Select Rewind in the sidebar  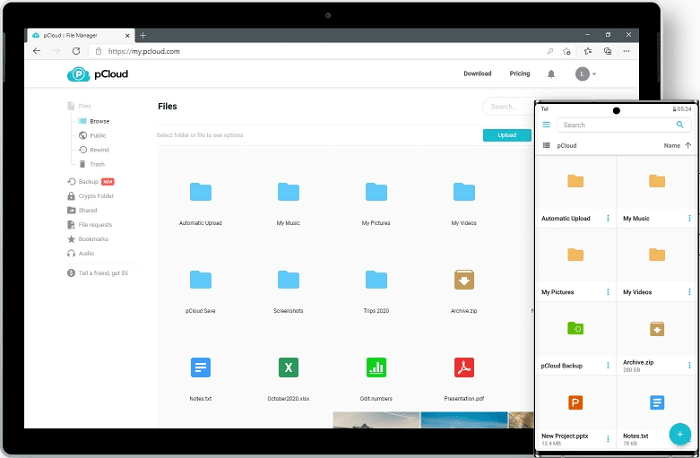(98, 150)
